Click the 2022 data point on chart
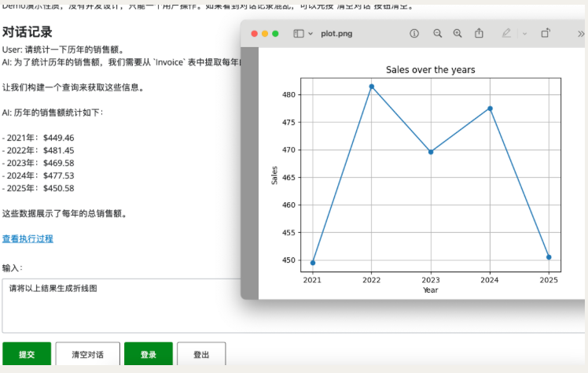This screenshot has width=588, height=373. (x=372, y=87)
